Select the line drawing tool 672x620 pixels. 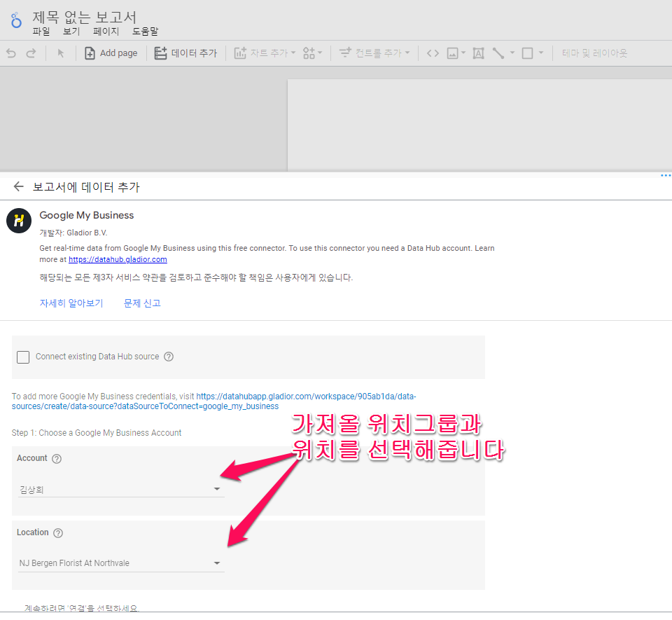pyautogui.click(x=499, y=53)
